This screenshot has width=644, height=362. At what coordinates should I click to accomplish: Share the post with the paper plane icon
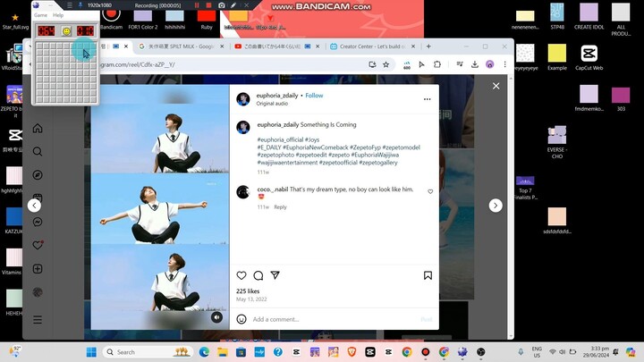pyautogui.click(x=275, y=275)
